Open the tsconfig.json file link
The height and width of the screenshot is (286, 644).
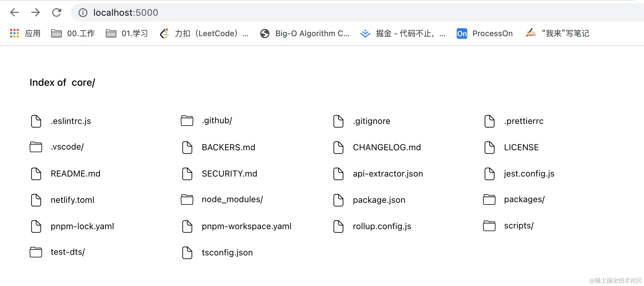[227, 252]
